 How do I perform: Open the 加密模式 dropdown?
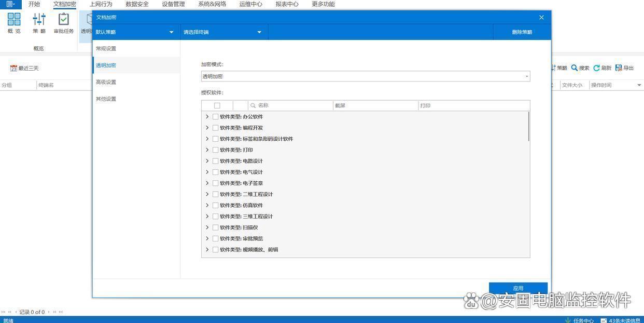click(x=365, y=76)
